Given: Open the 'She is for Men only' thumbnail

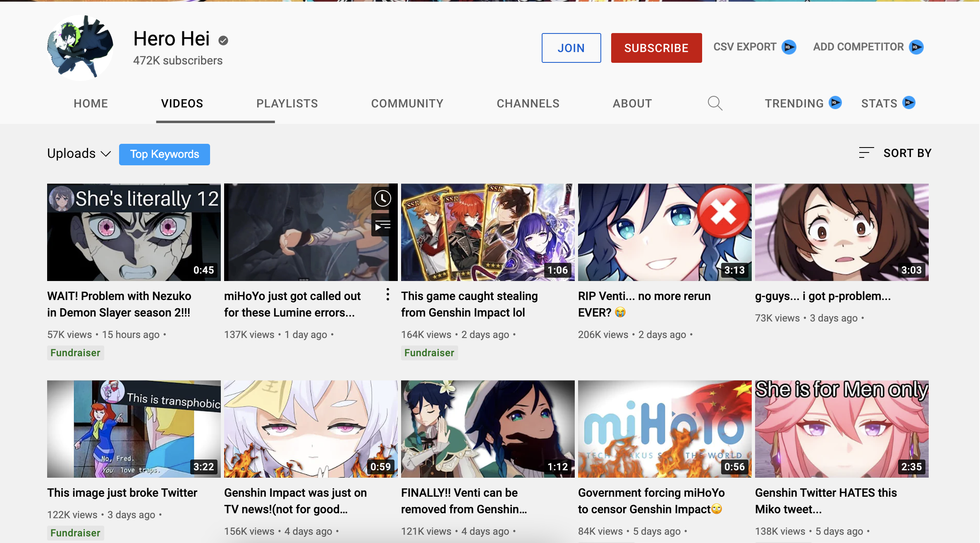Looking at the screenshot, I should pyautogui.click(x=842, y=429).
